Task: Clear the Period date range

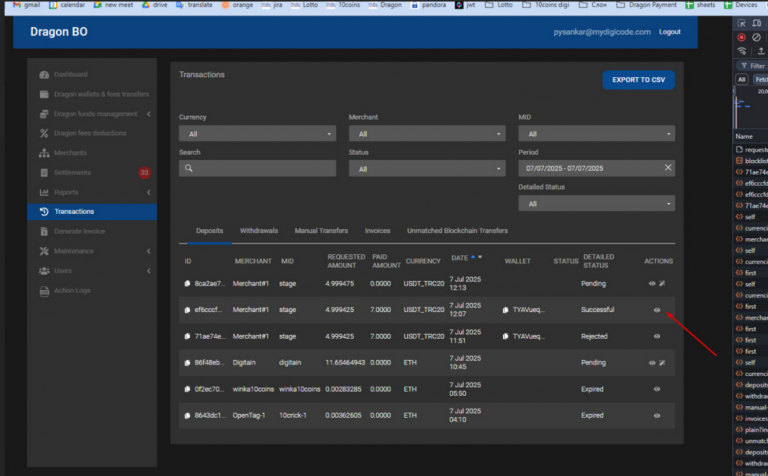Action: pos(668,167)
